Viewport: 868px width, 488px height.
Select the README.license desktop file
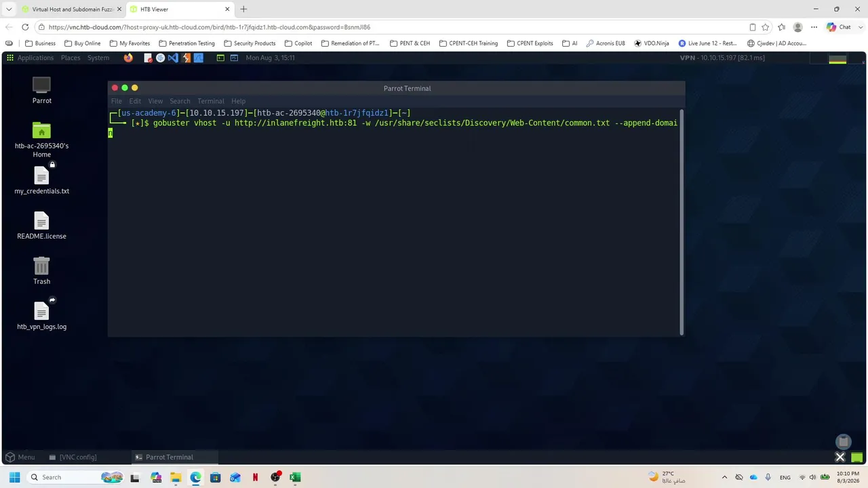tap(41, 226)
